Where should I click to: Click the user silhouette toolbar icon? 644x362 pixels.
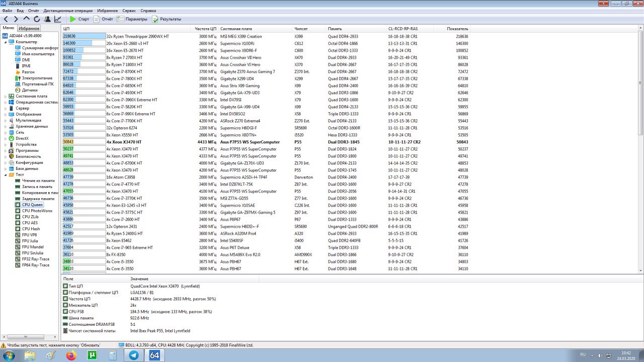tap(47, 19)
